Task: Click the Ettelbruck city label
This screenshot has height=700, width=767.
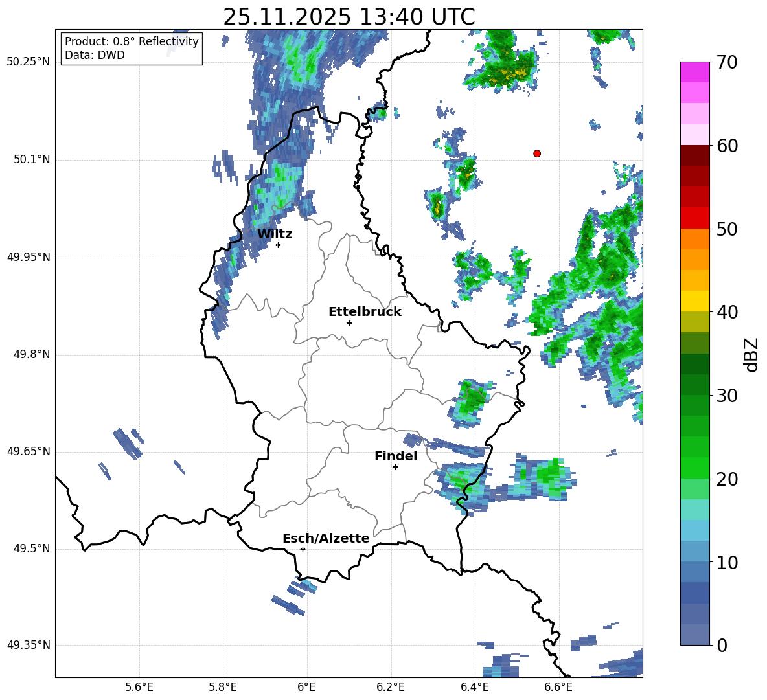Action: click(x=365, y=312)
